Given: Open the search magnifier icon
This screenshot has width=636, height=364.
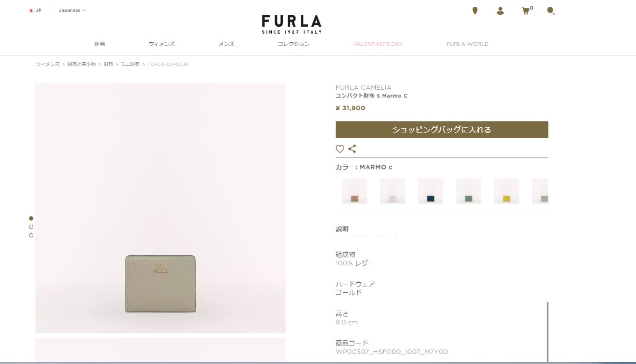Looking at the screenshot, I should 550,11.
